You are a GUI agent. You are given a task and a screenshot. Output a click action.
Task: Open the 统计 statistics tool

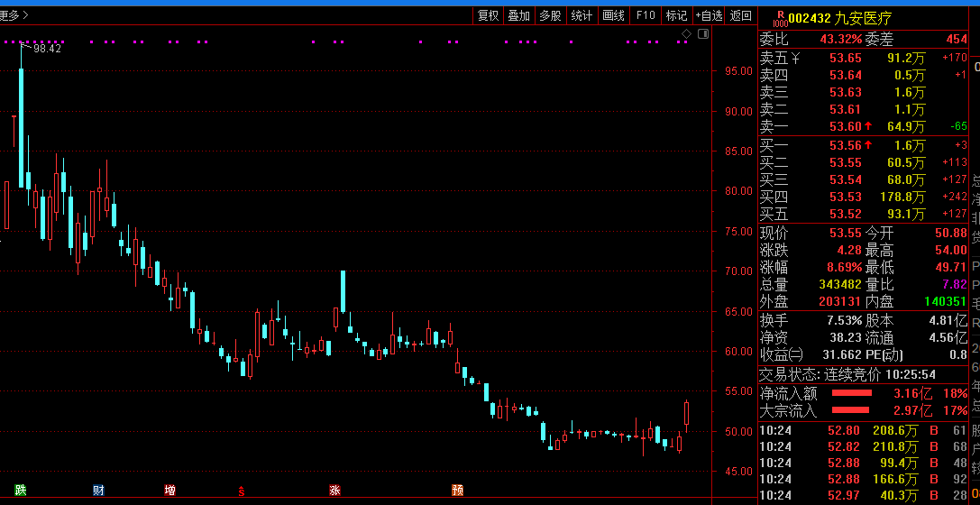582,15
